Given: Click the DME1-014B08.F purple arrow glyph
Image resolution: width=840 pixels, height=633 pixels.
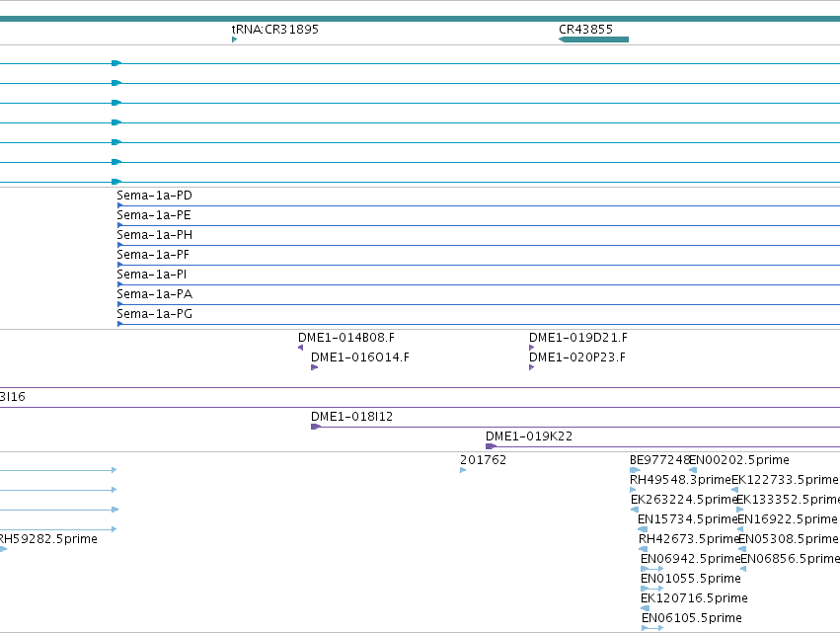Looking at the screenshot, I should click(300, 348).
